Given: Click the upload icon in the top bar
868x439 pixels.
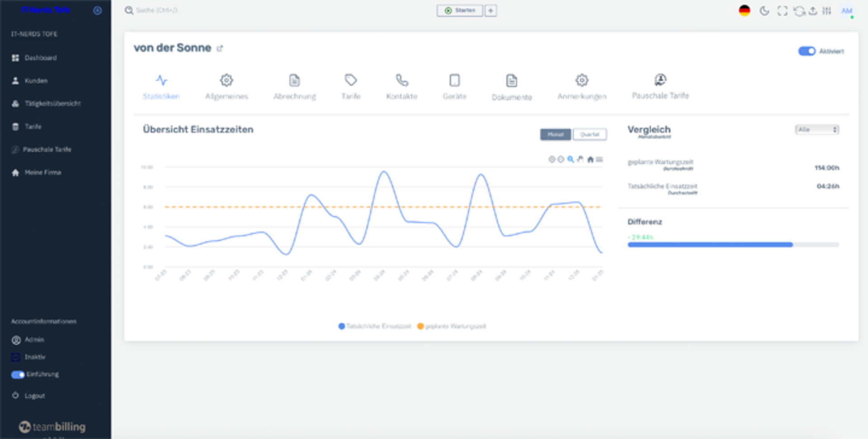Looking at the screenshot, I should coord(813,11).
